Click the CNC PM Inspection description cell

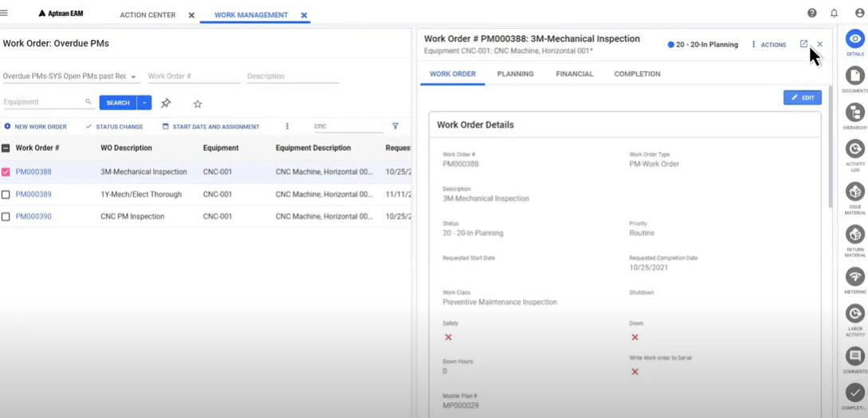[x=132, y=217]
